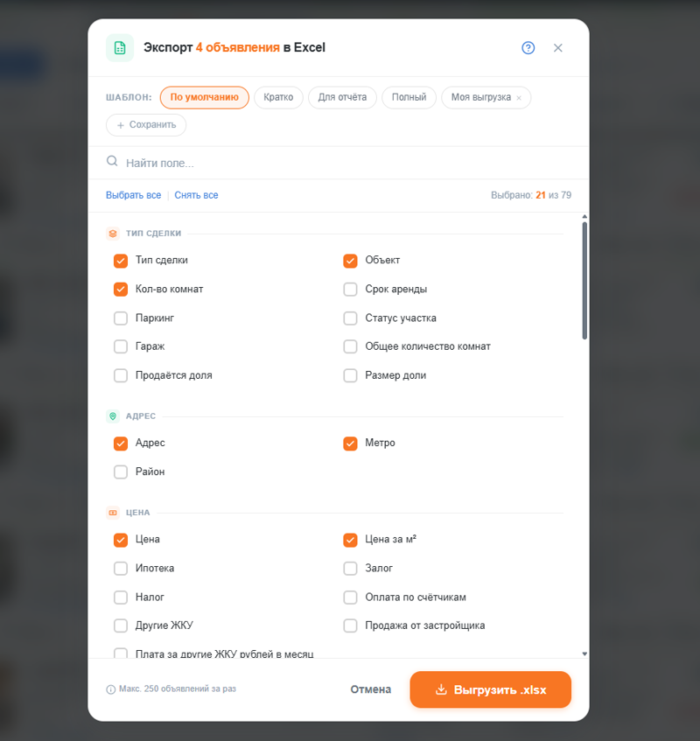700x741 pixels.
Task: Click the location pin icon beside АДРЕС
Action: 113,416
